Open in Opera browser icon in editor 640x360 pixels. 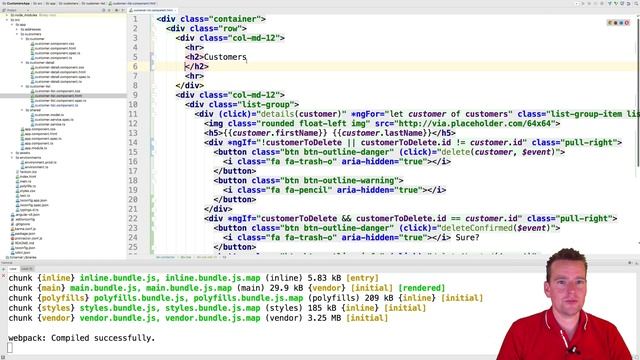(627, 23)
